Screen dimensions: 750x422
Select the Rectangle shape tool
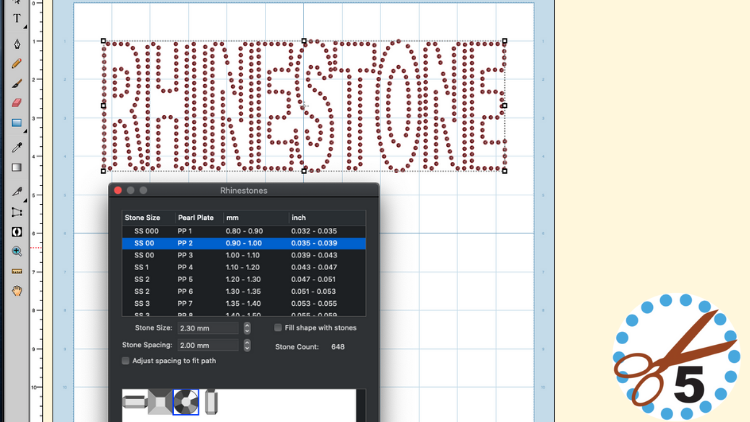click(17, 123)
